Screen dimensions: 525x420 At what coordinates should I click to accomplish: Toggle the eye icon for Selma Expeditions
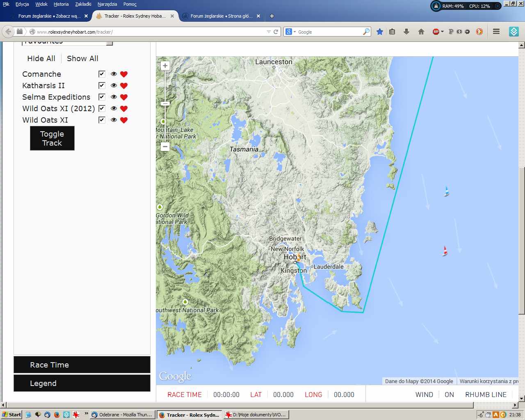(114, 97)
